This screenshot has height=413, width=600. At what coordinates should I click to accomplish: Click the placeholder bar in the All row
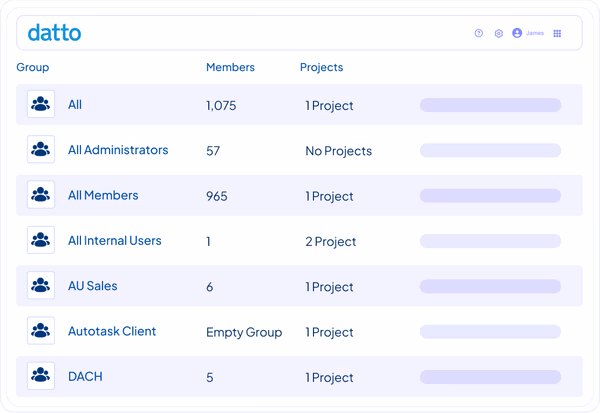coord(491,105)
